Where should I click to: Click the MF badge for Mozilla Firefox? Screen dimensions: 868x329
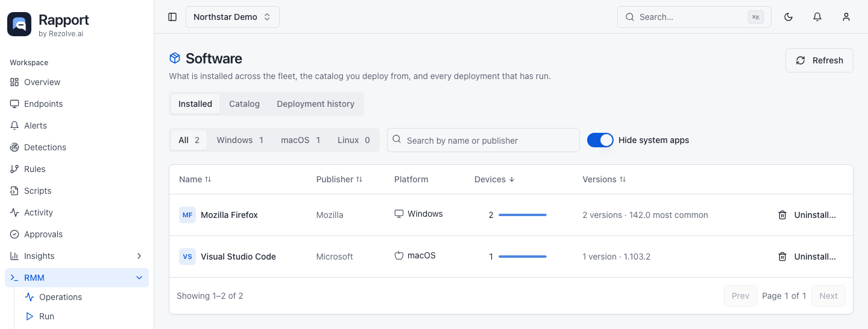pos(187,215)
